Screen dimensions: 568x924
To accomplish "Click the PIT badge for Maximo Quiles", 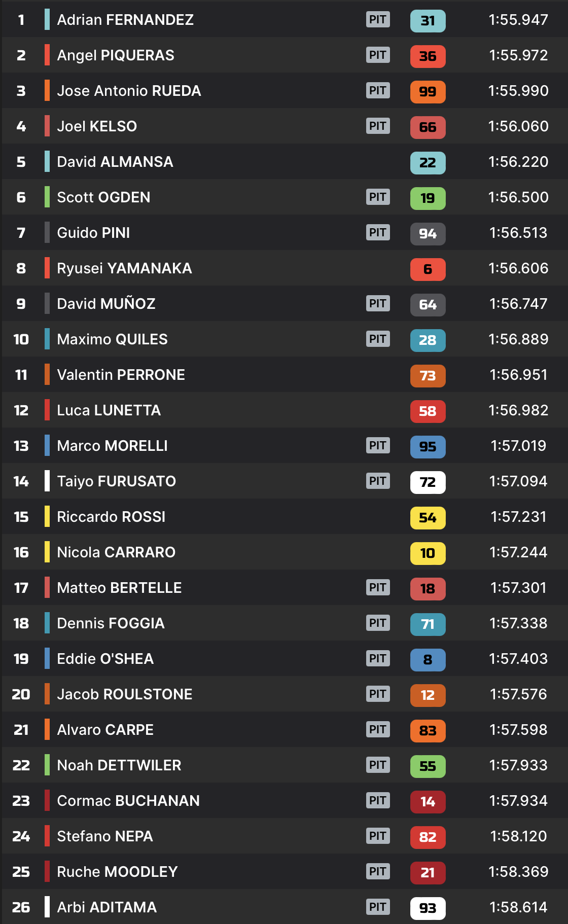I will point(378,339).
